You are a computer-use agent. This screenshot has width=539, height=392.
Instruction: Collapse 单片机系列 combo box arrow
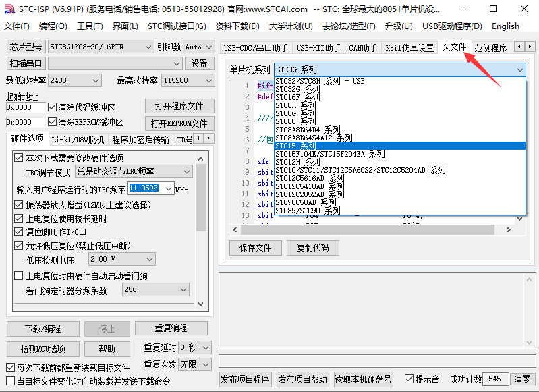point(519,69)
